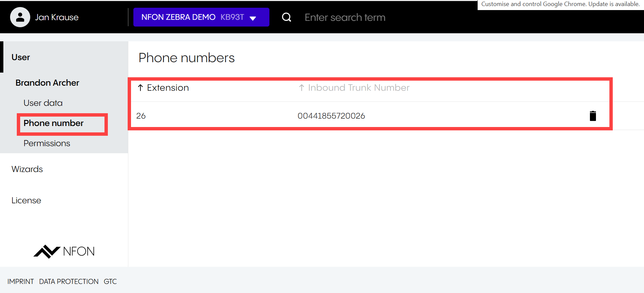The image size is (644, 293).
Task: Sort by Extension column arrow
Action: click(x=140, y=88)
